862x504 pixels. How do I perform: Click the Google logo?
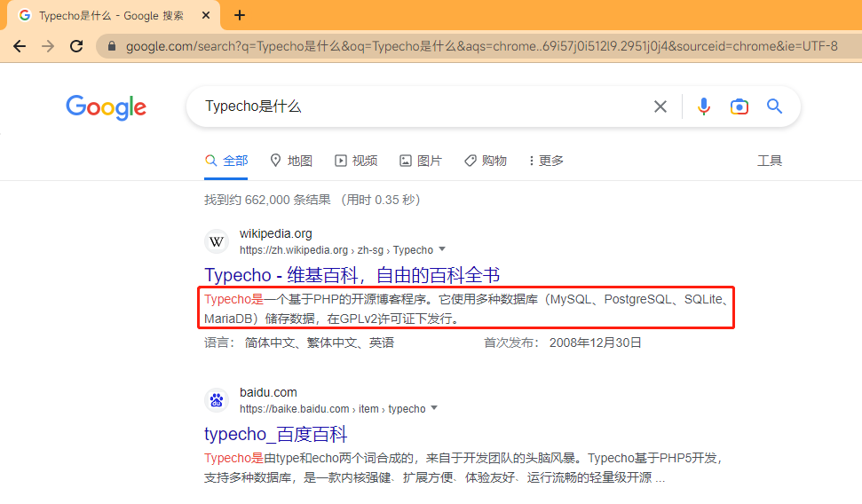(106, 107)
